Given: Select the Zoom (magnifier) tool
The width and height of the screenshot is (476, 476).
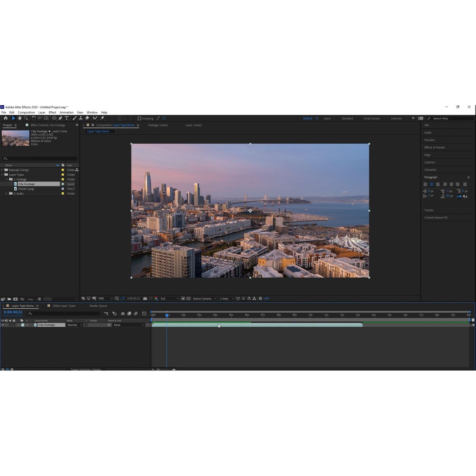Looking at the screenshot, I should 26,118.
